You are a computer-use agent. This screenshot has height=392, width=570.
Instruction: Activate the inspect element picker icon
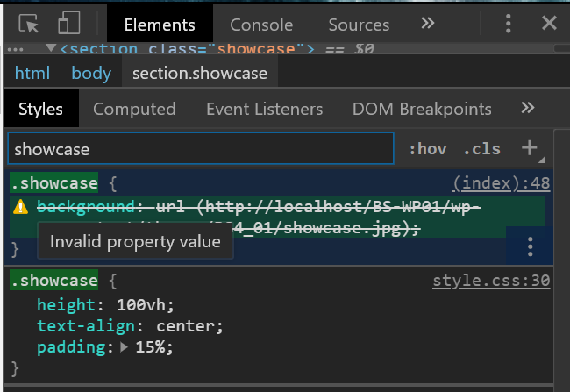coord(28,24)
